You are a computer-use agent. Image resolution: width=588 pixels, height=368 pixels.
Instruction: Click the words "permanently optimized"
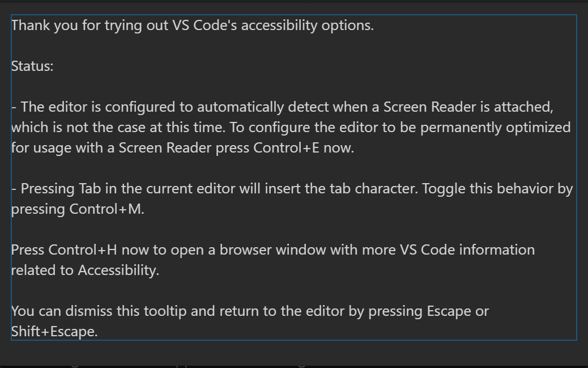click(506, 127)
